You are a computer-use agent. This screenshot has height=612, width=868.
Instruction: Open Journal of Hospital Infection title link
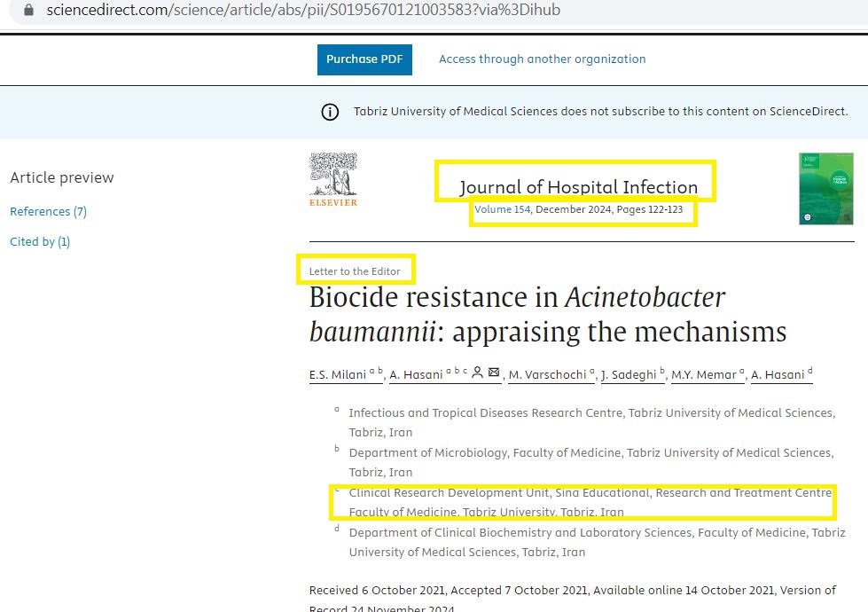[x=578, y=187]
